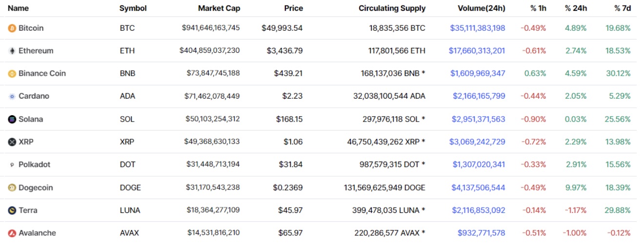Click the Binance Coin logo icon
644x251 pixels.
(12, 74)
